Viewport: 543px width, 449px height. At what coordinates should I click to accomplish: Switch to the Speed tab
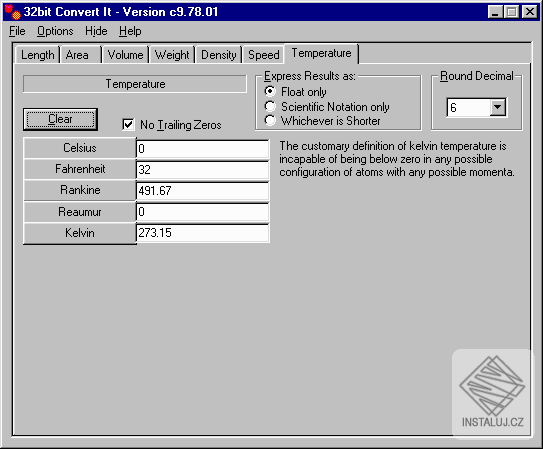264,55
